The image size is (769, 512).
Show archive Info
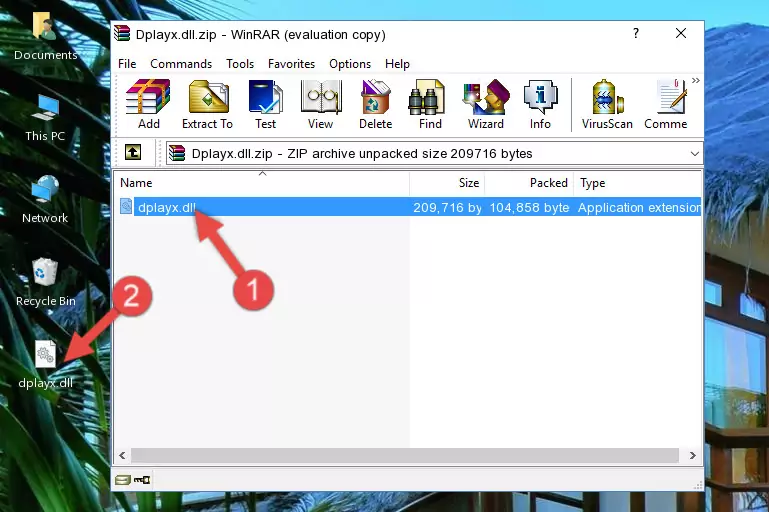click(540, 104)
